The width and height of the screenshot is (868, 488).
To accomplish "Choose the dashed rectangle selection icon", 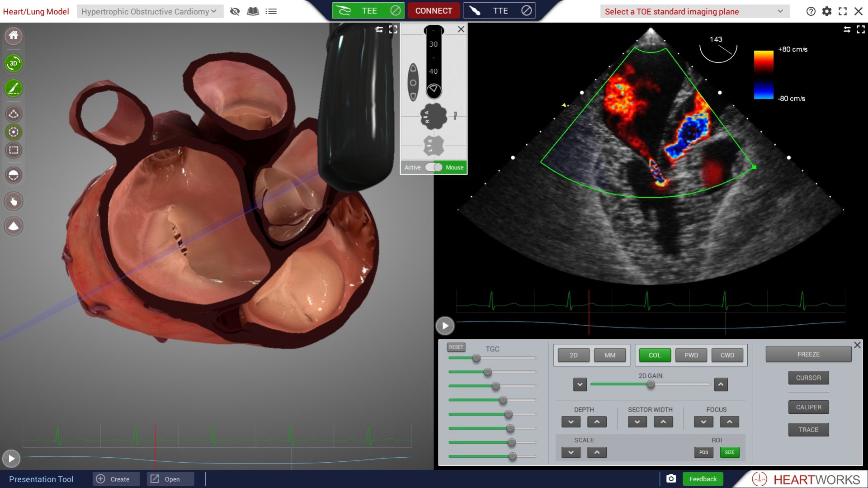I will point(14,150).
